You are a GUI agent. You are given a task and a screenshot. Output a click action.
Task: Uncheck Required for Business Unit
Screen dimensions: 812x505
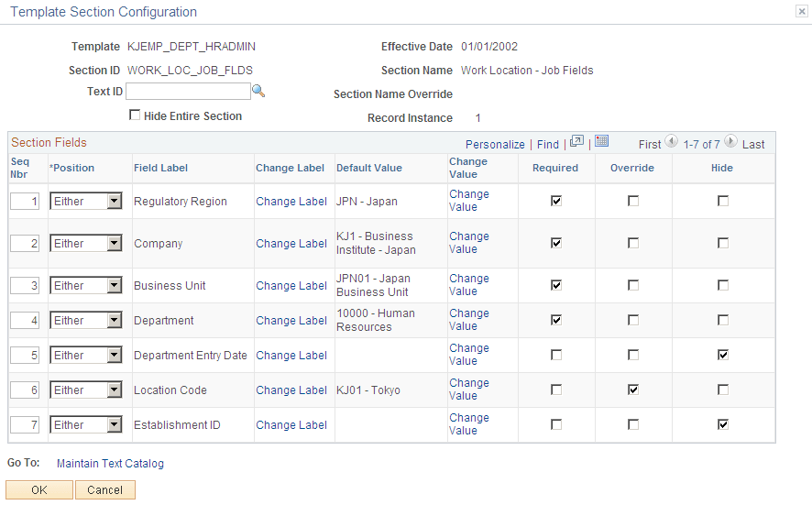(x=556, y=285)
